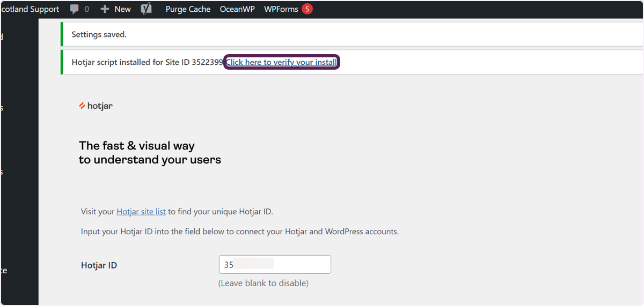Open the WPForms admin bar menu
Viewport: 644px width, 306px height.
coord(281,9)
